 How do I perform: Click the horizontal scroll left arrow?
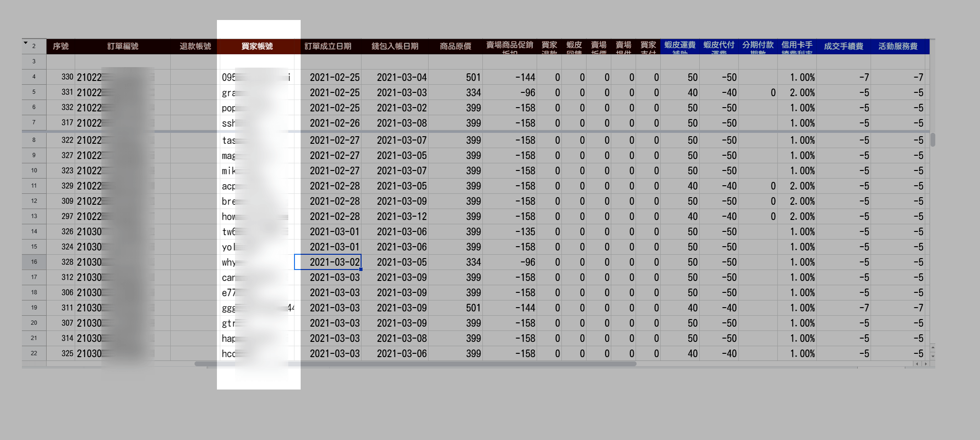(917, 364)
